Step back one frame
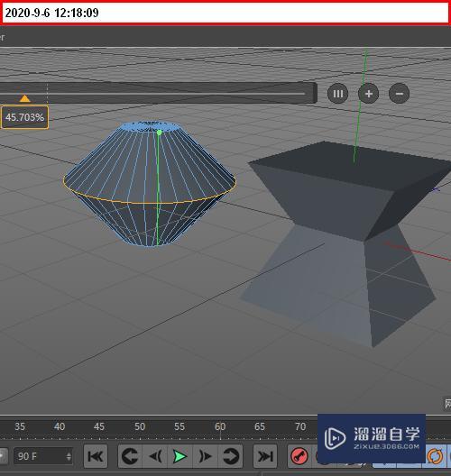Viewport: 451px width, 476px height. point(155,456)
